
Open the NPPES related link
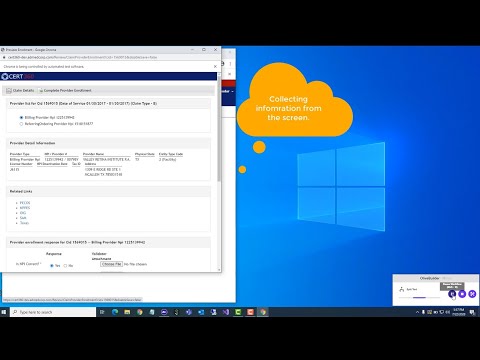pyautogui.click(x=25, y=208)
